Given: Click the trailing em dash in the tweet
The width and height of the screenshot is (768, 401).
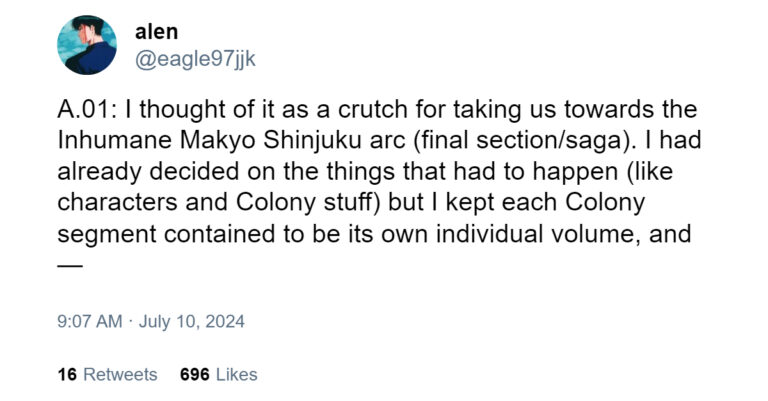Looking at the screenshot, I should pos(70,265).
